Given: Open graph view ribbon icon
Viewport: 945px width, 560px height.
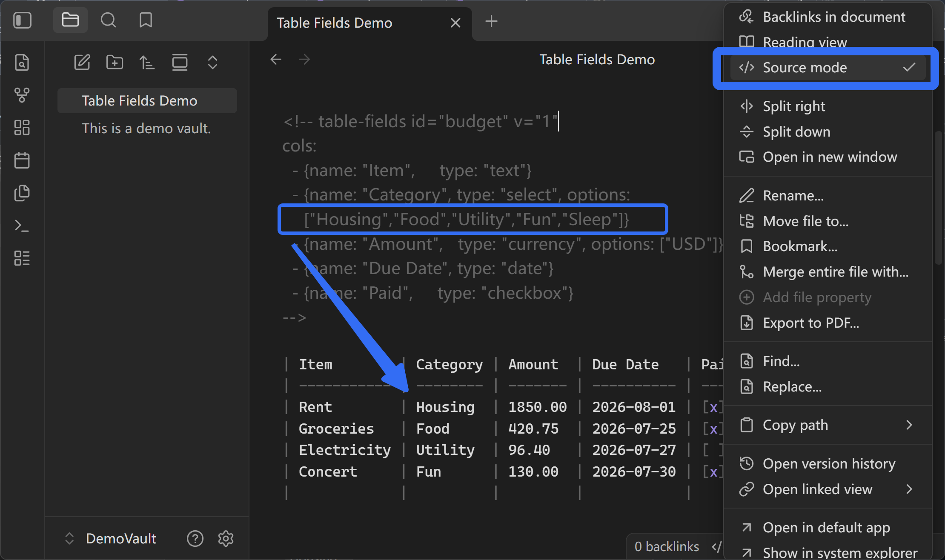Looking at the screenshot, I should click(22, 95).
